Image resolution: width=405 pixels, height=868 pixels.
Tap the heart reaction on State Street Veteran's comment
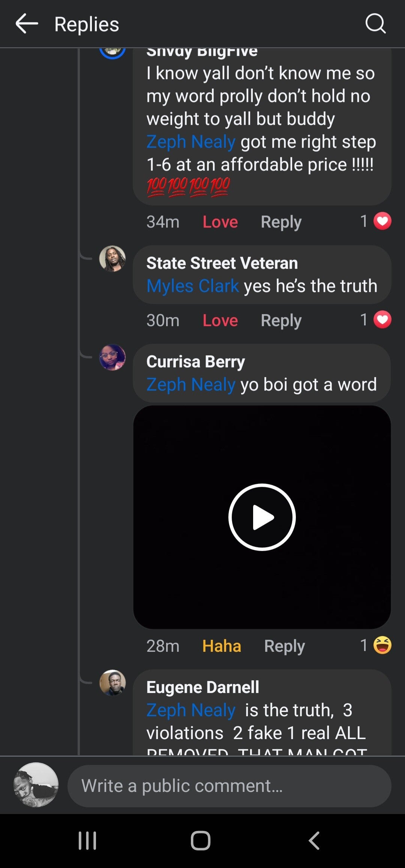click(382, 320)
